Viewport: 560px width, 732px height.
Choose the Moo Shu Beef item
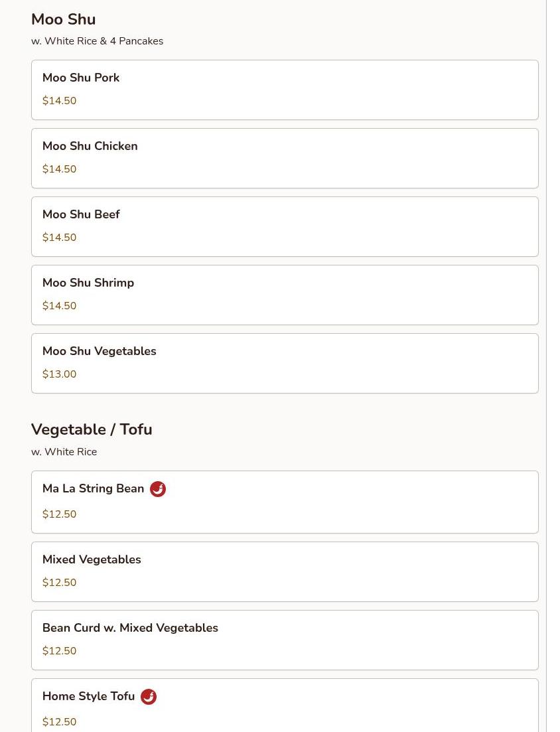tap(285, 226)
